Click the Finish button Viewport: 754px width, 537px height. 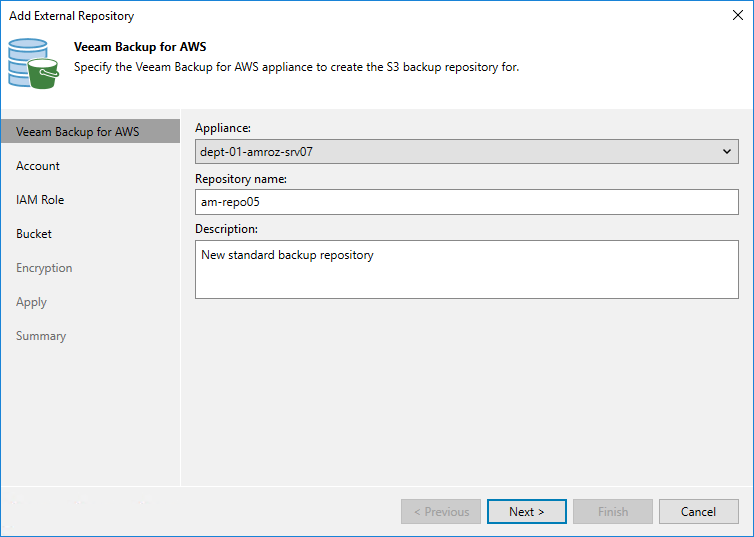613,512
